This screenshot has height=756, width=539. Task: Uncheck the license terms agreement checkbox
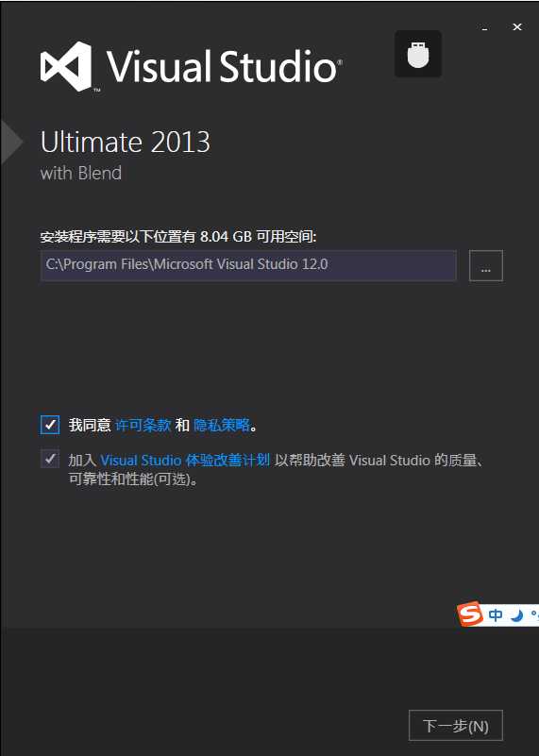50,425
